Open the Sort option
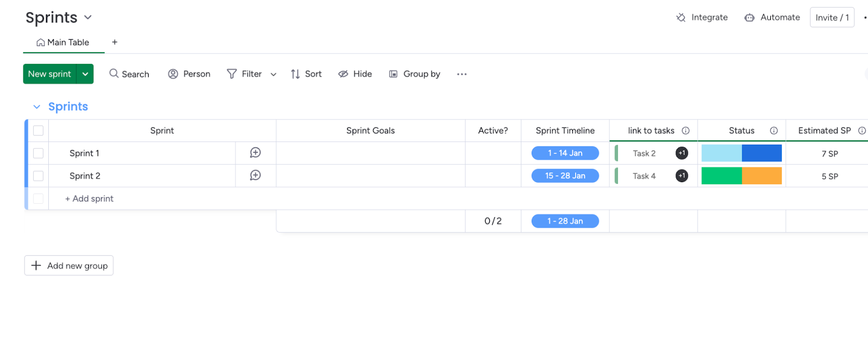Screen dimensions: 868x341 306,74
